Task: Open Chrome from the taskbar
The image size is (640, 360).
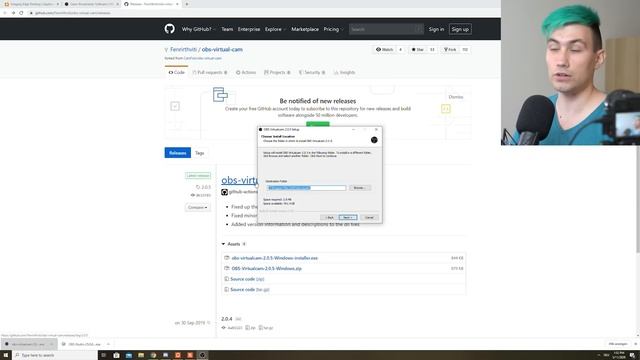Action: point(153,355)
